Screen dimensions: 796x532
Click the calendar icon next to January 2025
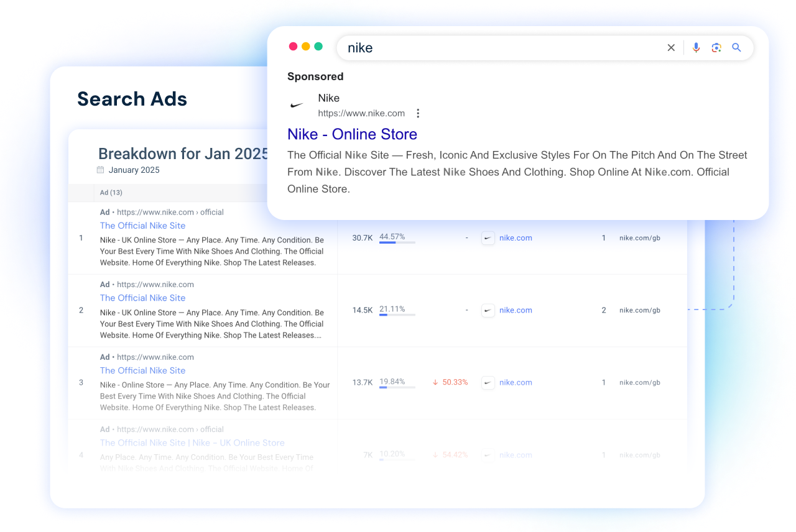tap(101, 170)
